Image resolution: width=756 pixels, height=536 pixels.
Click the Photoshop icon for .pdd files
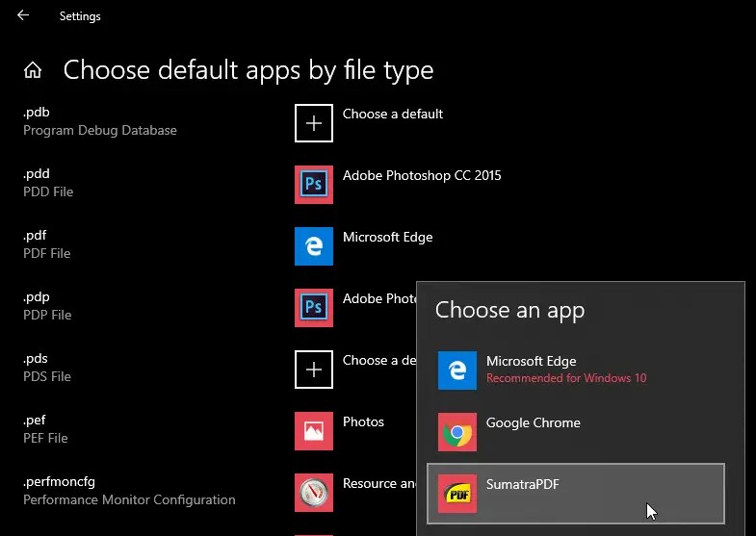(x=314, y=185)
